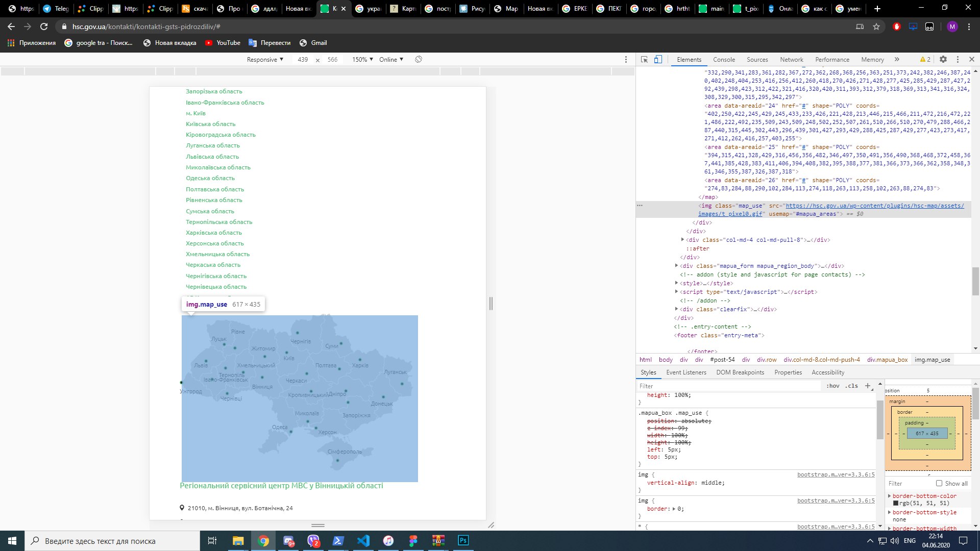The width and height of the screenshot is (980, 551).
Task: Select #post-54 in the breadcrumb bar
Action: click(x=722, y=360)
